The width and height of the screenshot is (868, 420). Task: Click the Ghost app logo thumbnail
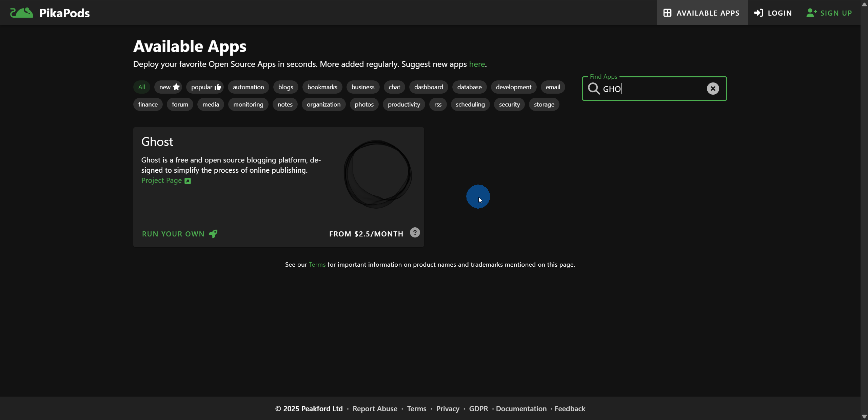(378, 174)
